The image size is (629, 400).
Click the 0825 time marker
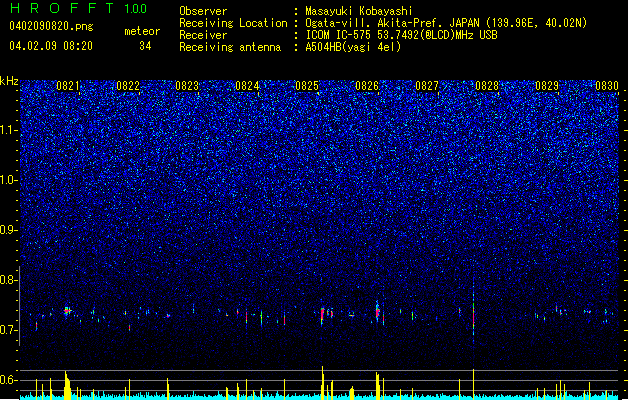coord(307,86)
